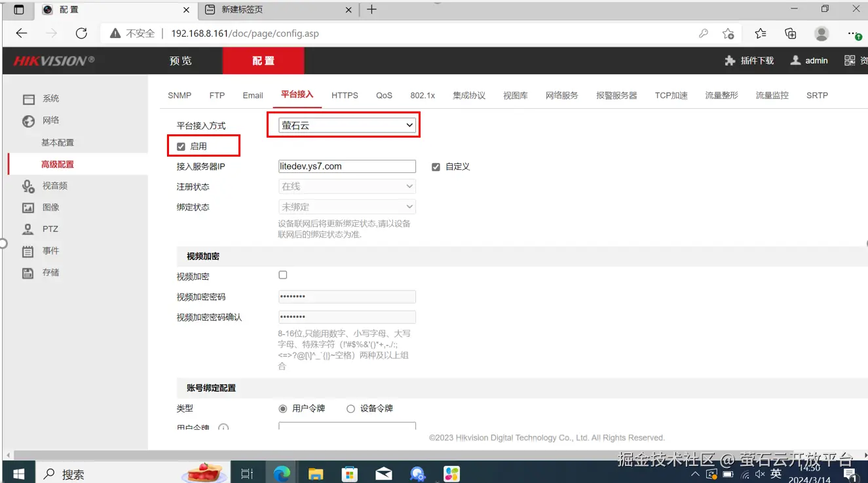The width and height of the screenshot is (868, 483).
Task: Click the admin user icon
Action: [795, 60]
